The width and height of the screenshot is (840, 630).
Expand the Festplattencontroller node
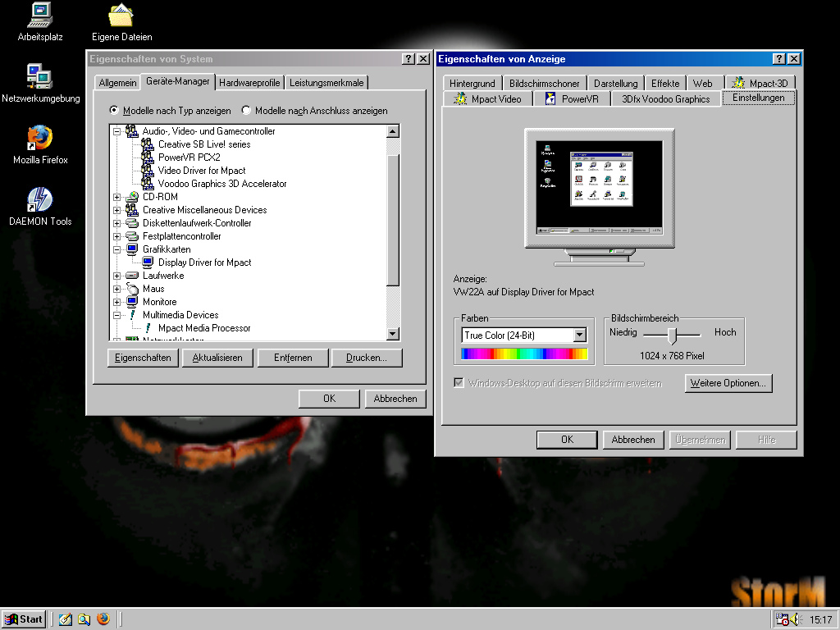[x=116, y=236]
